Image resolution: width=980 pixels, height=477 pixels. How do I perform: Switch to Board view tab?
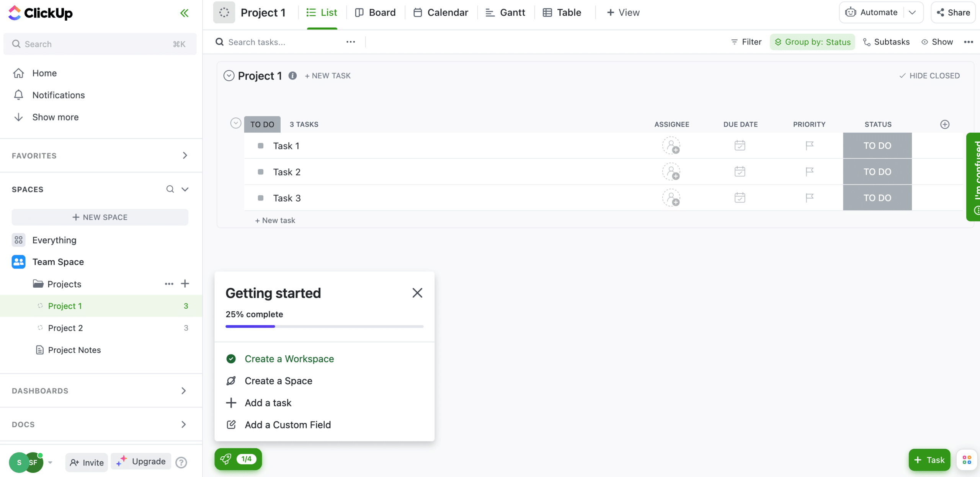(x=376, y=13)
